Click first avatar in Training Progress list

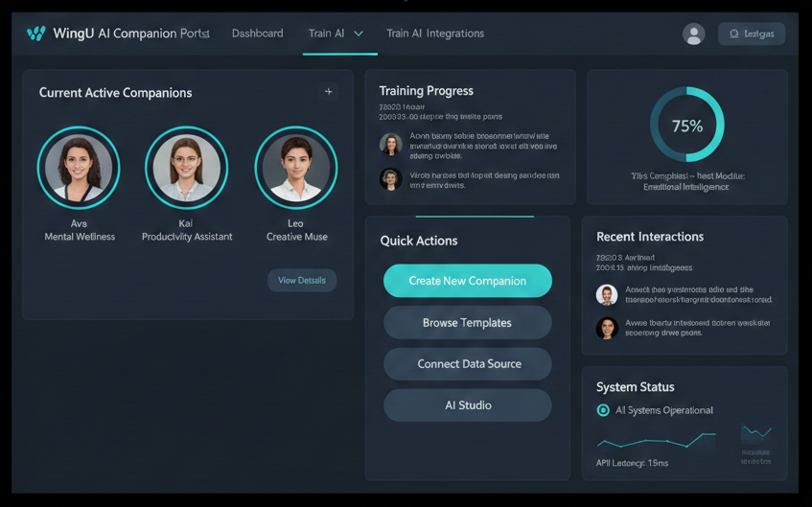click(x=391, y=144)
